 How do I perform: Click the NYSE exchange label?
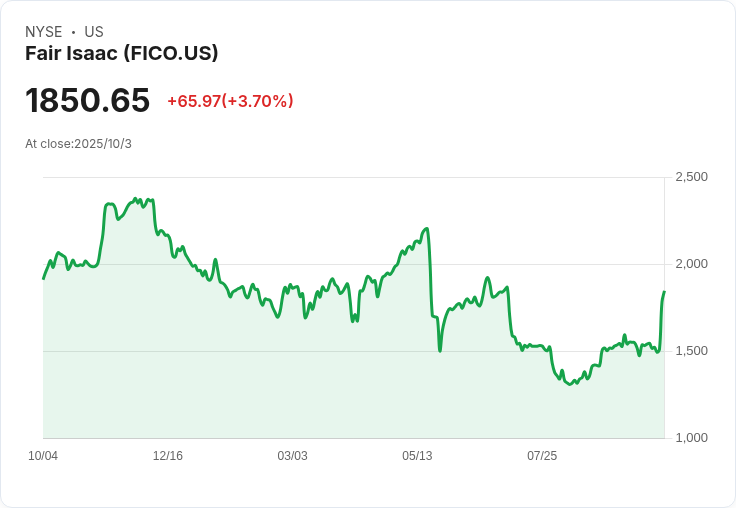click(43, 32)
